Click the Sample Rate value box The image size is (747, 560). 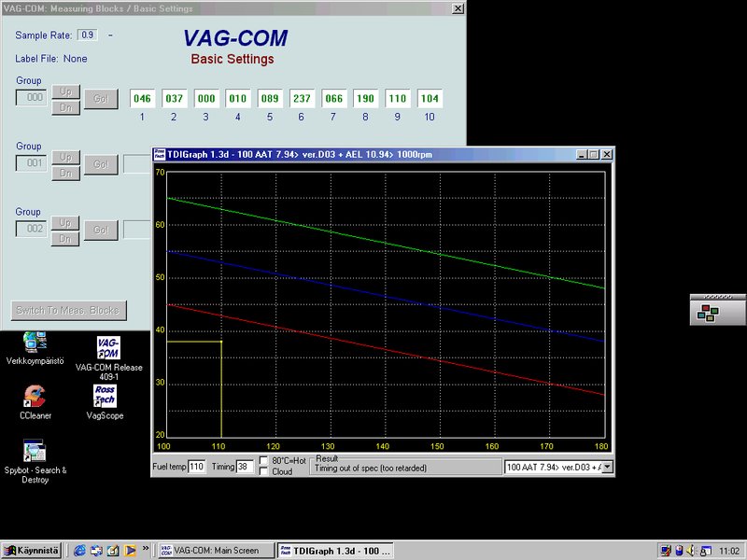coord(87,35)
